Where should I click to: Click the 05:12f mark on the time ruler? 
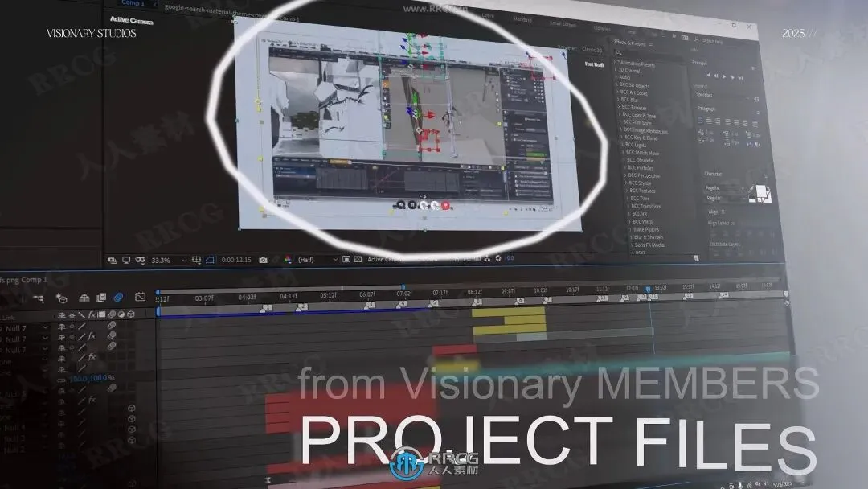328,296
